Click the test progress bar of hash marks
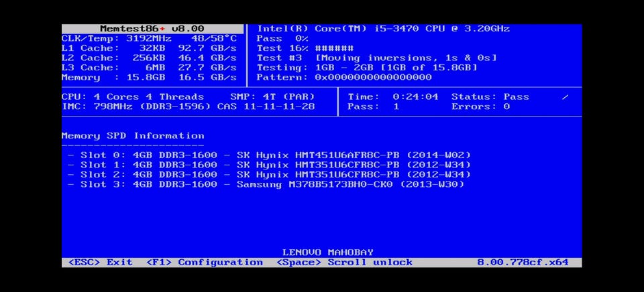The image size is (644, 292). tap(334, 48)
